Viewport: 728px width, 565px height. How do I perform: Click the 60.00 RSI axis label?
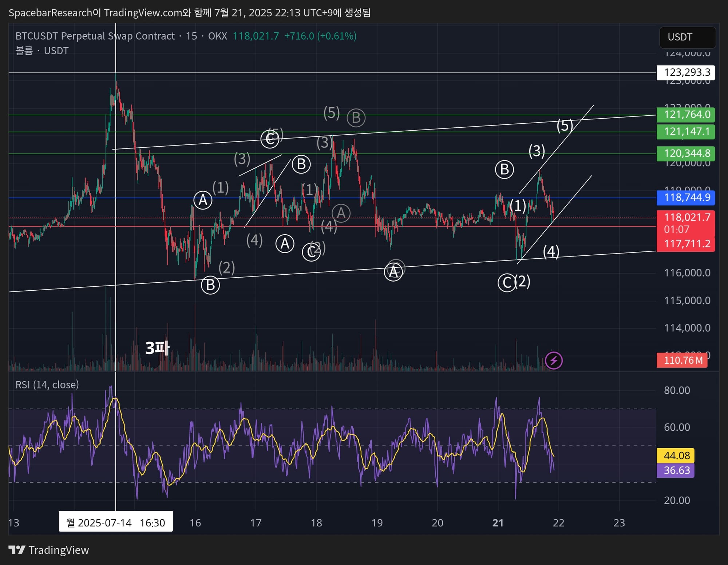tap(677, 427)
